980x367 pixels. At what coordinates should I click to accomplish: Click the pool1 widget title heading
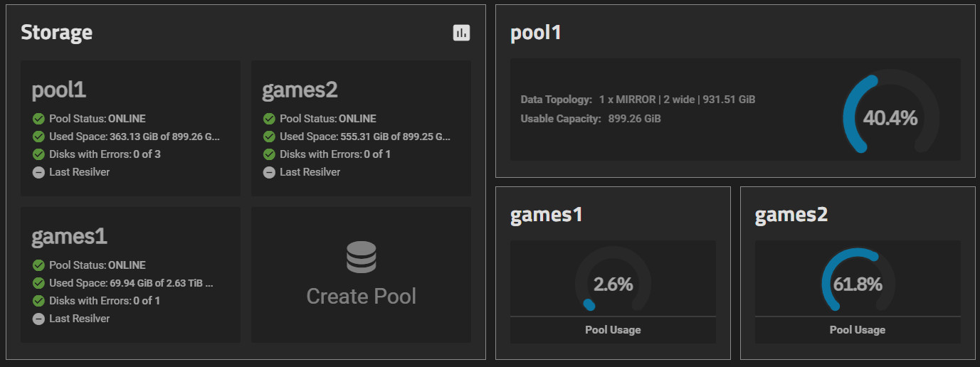pyautogui.click(x=536, y=33)
